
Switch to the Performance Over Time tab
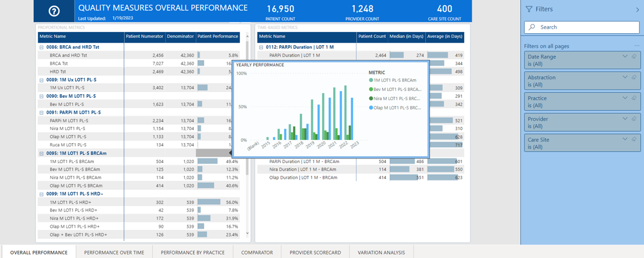click(x=114, y=253)
